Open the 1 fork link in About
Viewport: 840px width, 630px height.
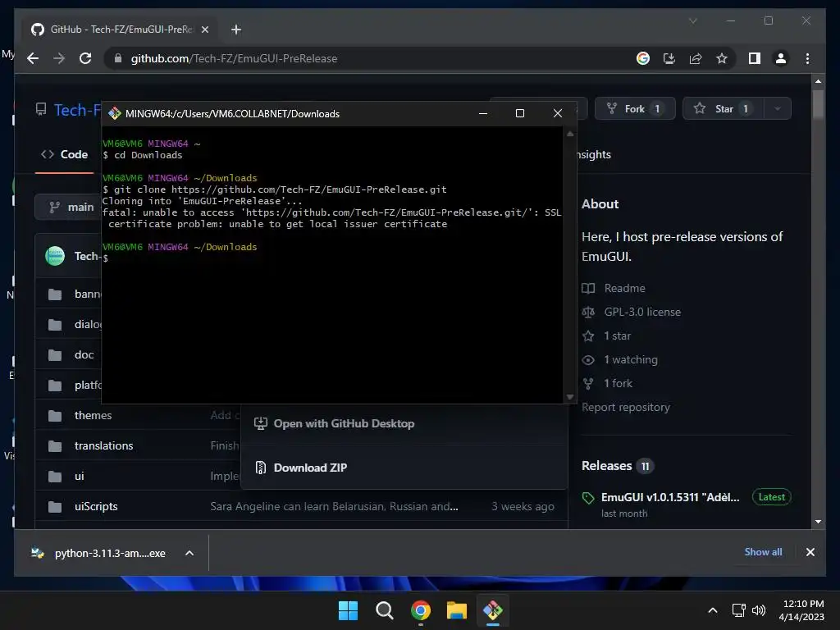point(619,384)
